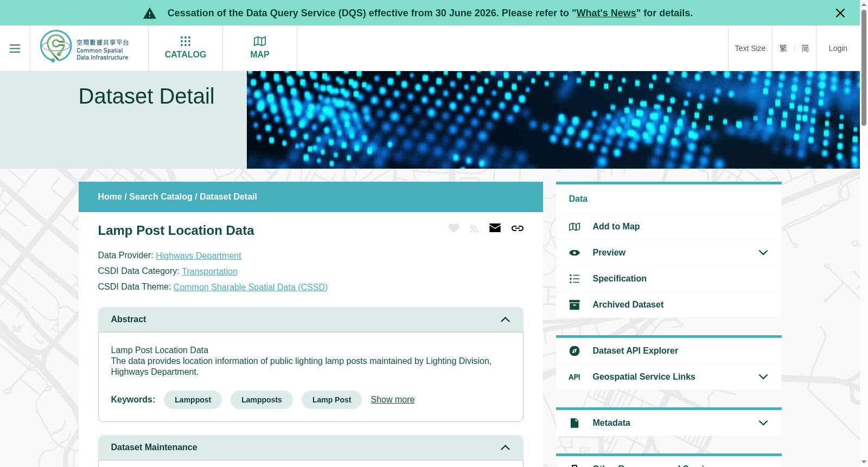The width and height of the screenshot is (868, 467).
Task: Expand the Metadata section chevron
Action: 763,423
